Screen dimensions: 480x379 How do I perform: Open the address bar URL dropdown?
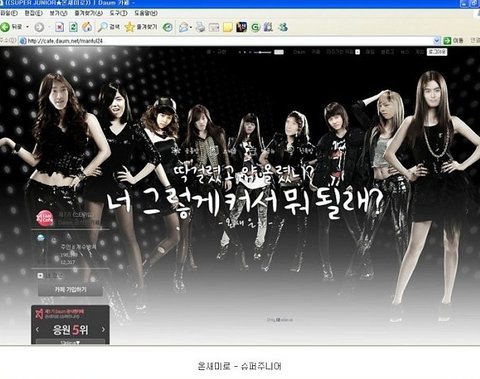click(x=437, y=41)
